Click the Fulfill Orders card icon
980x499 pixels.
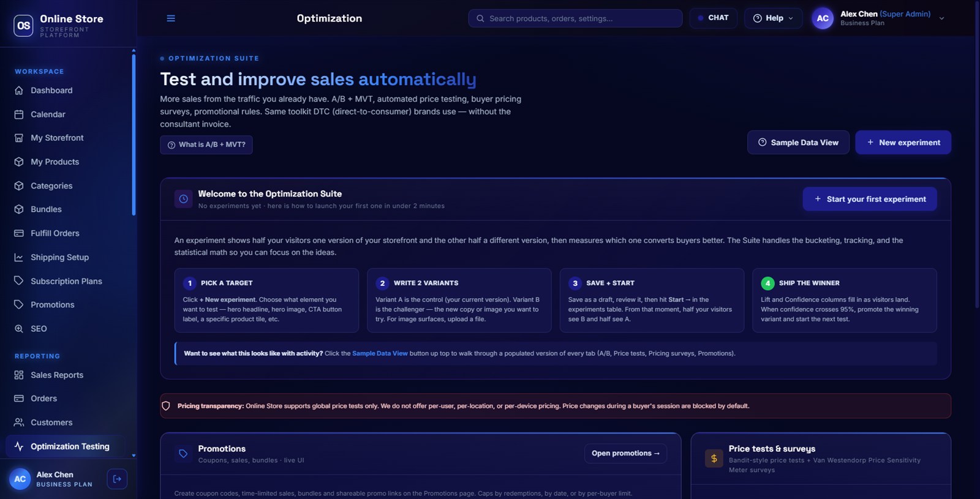pos(19,233)
